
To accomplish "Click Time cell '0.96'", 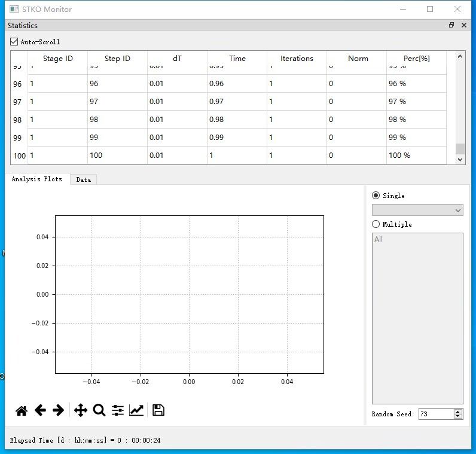I will (x=237, y=84).
